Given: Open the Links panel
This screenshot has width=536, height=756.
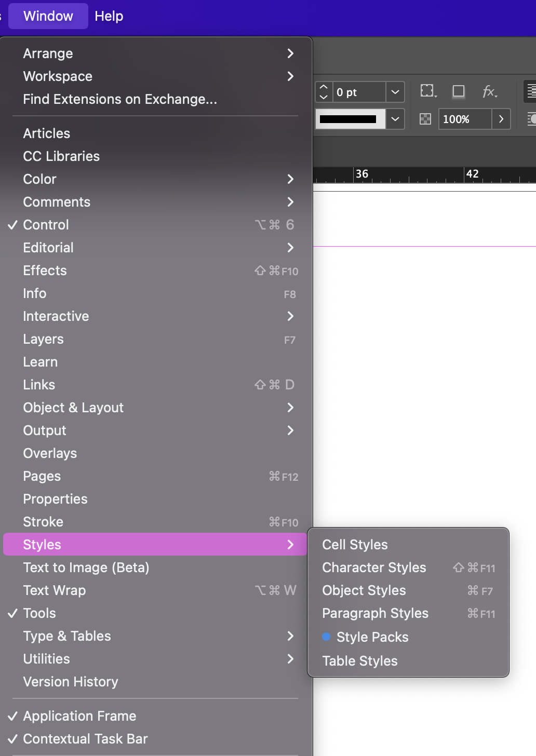Looking at the screenshot, I should coord(156,385).
